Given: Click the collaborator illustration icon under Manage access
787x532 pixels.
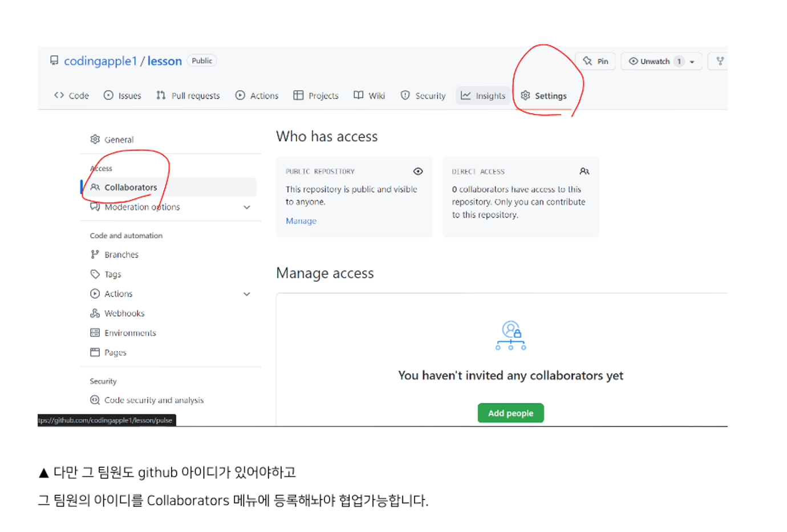Looking at the screenshot, I should click(511, 335).
